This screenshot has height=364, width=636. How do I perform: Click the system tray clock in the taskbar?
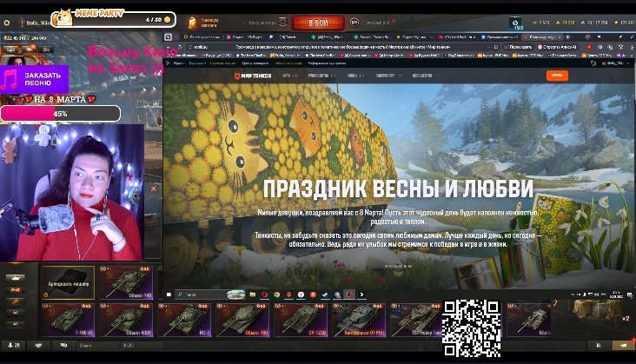(x=617, y=295)
